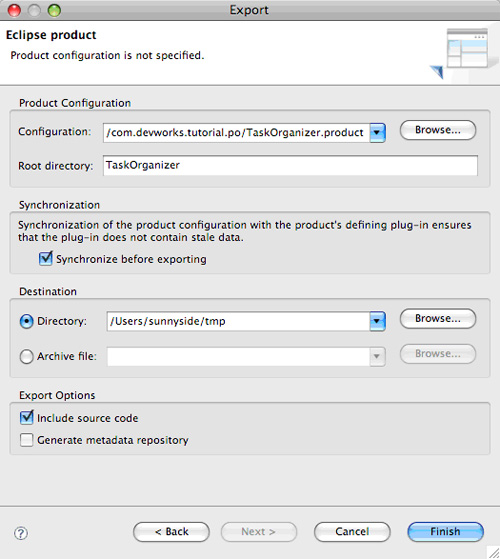Viewport: 500px width, 559px height.
Task: Uncheck Include source code option
Action: click(x=26, y=417)
